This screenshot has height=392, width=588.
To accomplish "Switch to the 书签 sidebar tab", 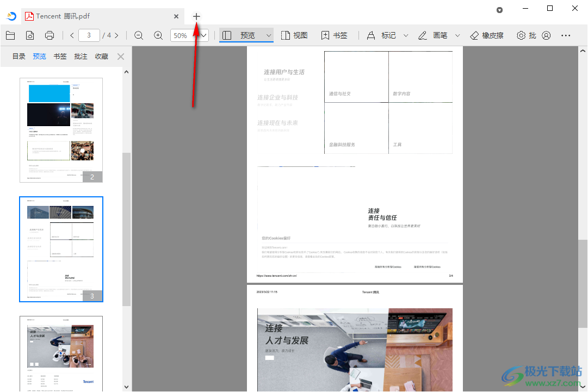I will point(60,56).
